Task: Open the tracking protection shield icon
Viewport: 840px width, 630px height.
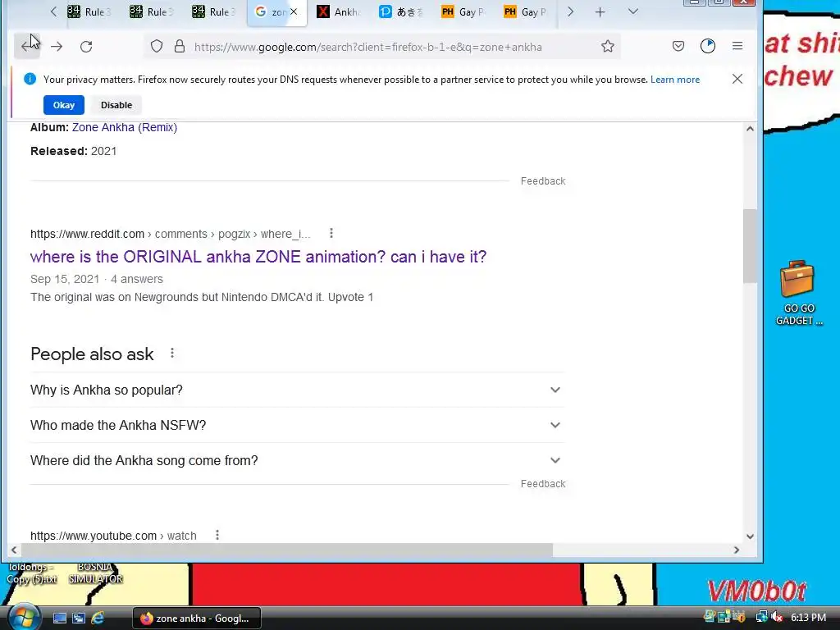Action: pyautogui.click(x=157, y=47)
